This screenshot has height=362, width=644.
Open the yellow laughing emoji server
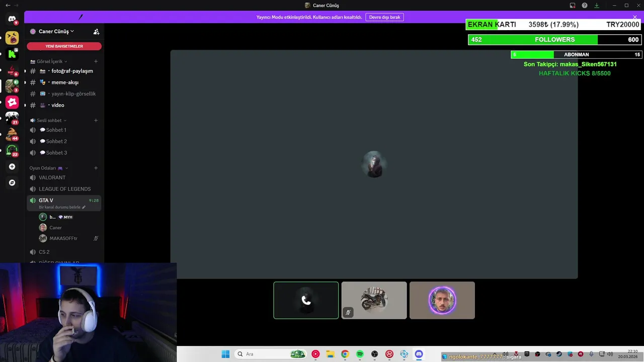12,38
